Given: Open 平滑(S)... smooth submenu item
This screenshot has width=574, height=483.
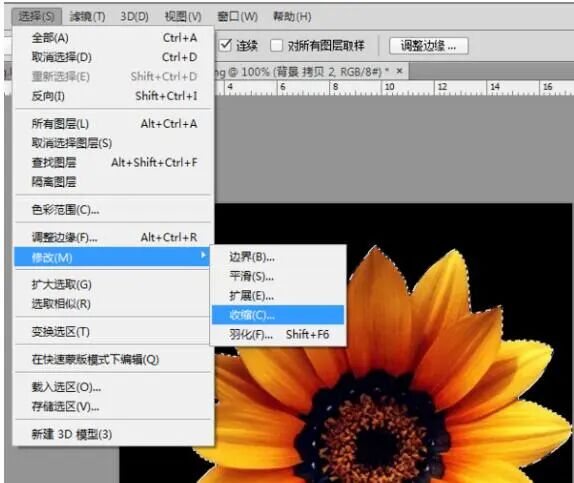Looking at the screenshot, I should click(278, 276).
